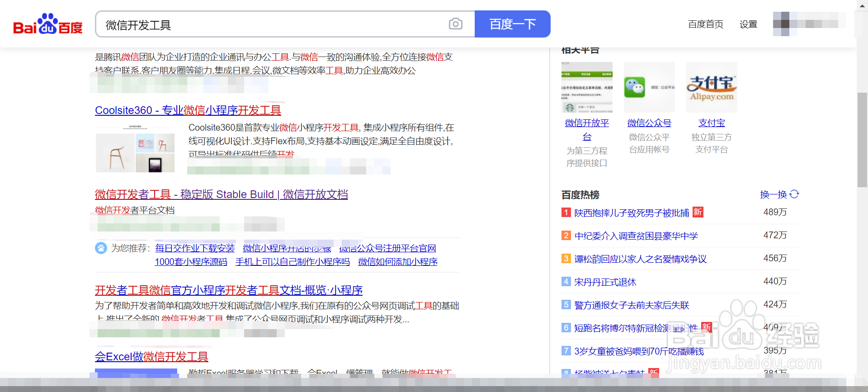The width and height of the screenshot is (868, 392).
Task: Open 百度首页 link
Action: coord(705,24)
